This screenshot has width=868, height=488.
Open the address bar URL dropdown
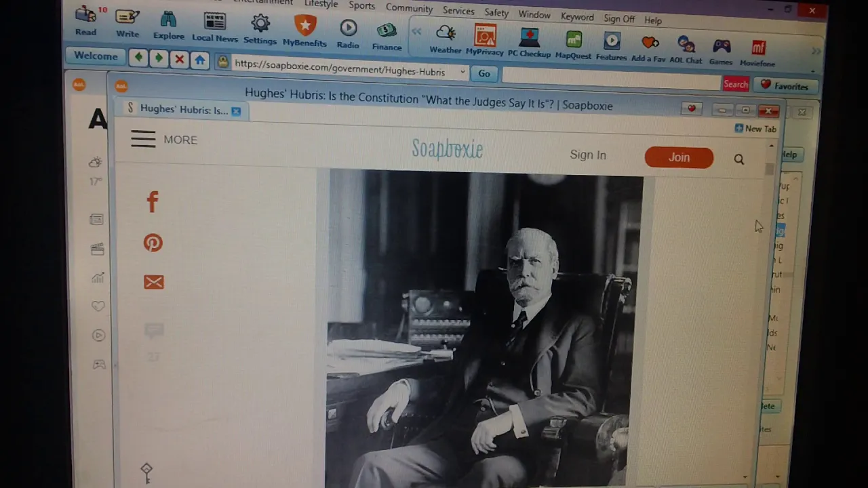coord(463,72)
